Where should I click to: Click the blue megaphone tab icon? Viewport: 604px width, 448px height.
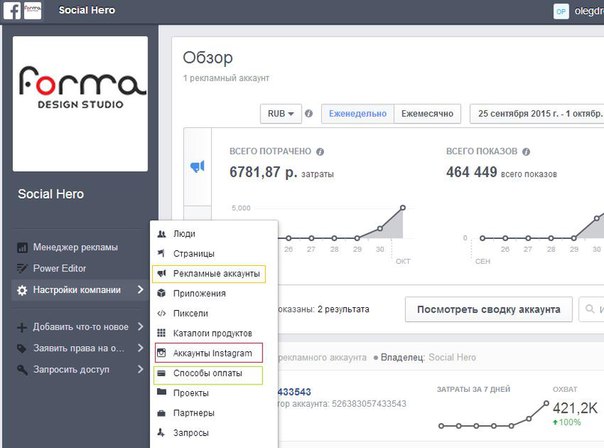(197, 166)
